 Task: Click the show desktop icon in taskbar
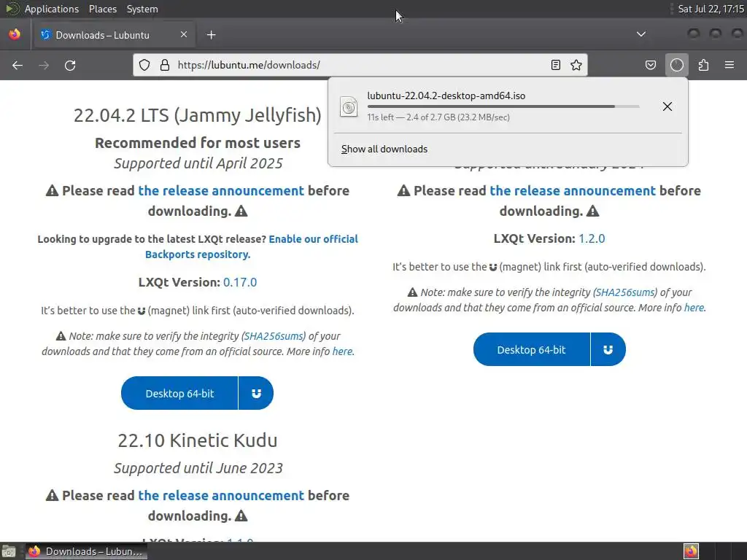9,551
